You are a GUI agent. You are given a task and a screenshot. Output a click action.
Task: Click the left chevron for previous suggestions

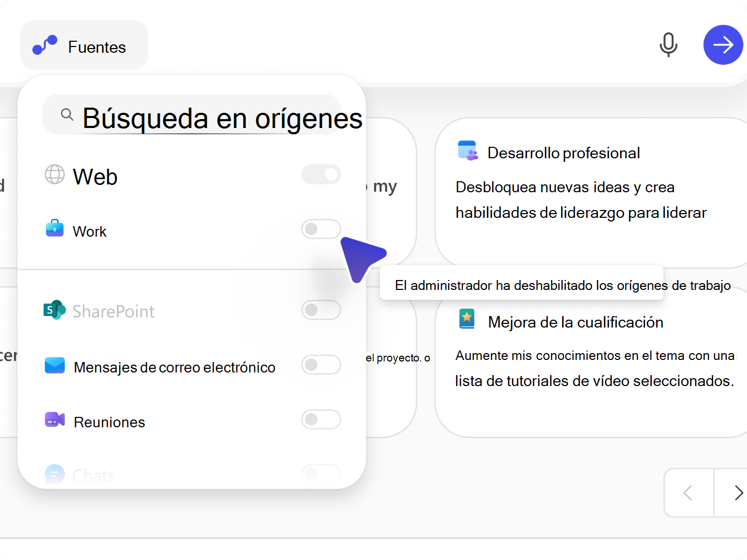click(x=688, y=493)
